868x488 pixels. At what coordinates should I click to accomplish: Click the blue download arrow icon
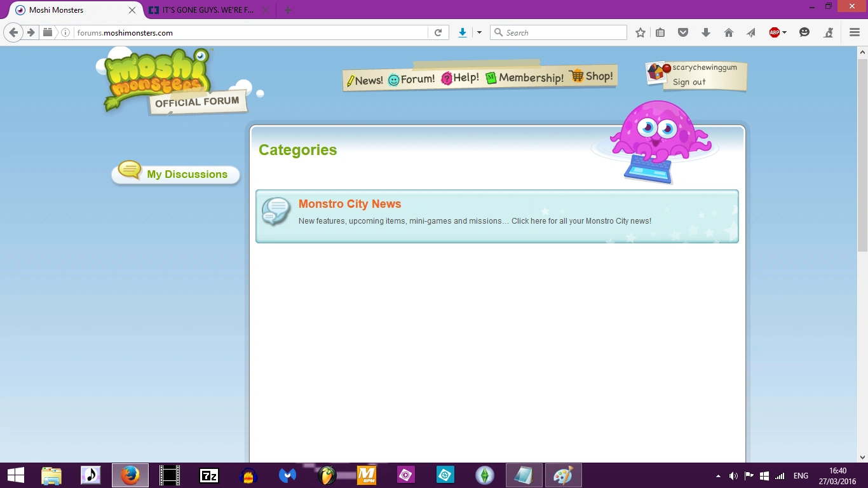pos(463,32)
